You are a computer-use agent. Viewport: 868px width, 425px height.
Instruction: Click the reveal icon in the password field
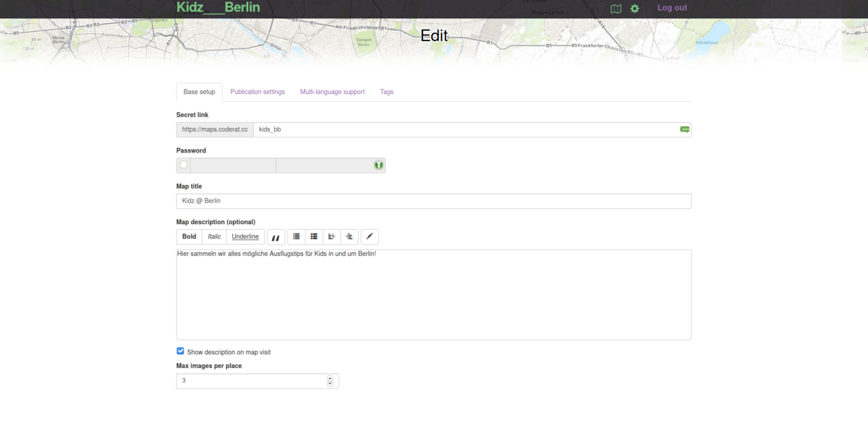tap(378, 165)
